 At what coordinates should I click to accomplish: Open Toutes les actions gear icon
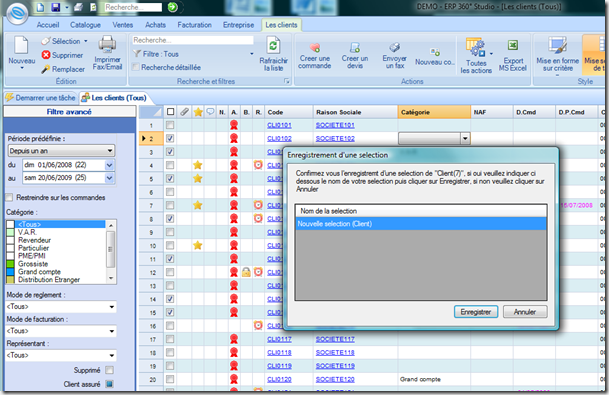click(x=476, y=48)
